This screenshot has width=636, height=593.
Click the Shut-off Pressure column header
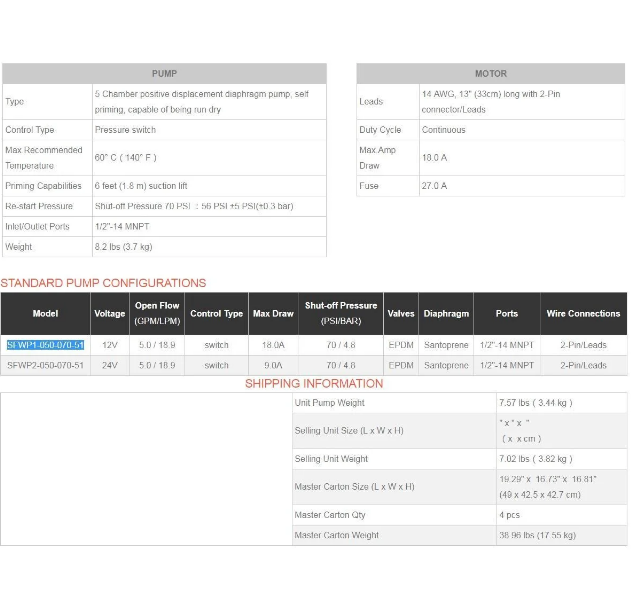tap(340, 314)
